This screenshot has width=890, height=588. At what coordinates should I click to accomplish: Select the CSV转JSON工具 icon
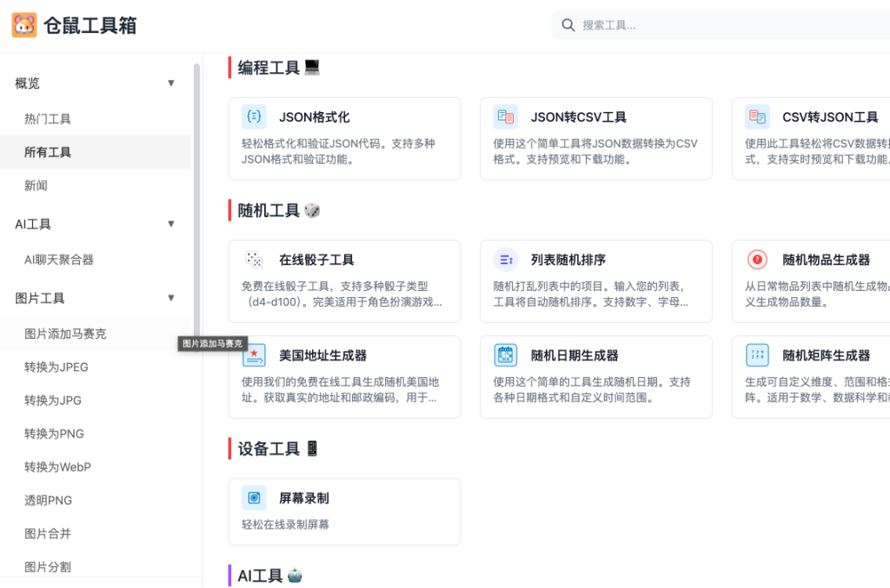pos(757,116)
